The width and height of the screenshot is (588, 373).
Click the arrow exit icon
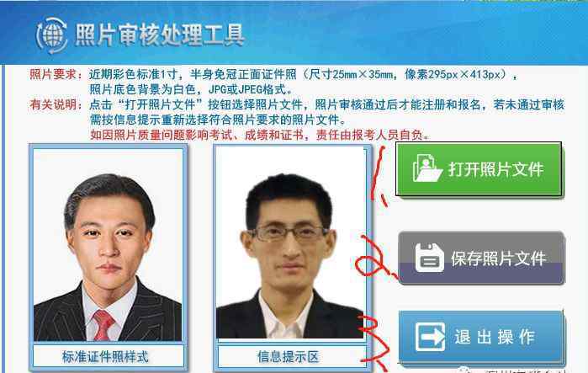pos(430,337)
